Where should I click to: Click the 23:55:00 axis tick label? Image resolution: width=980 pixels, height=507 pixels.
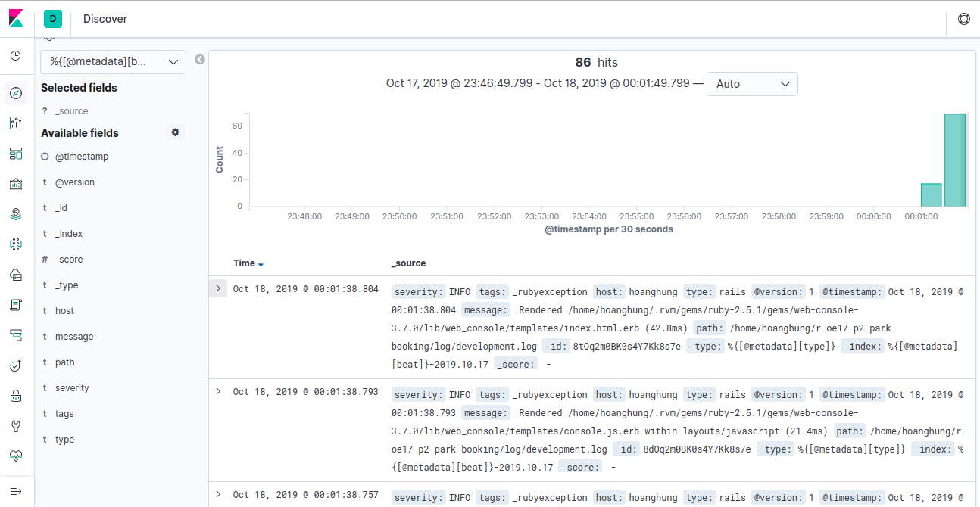tap(636, 216)
